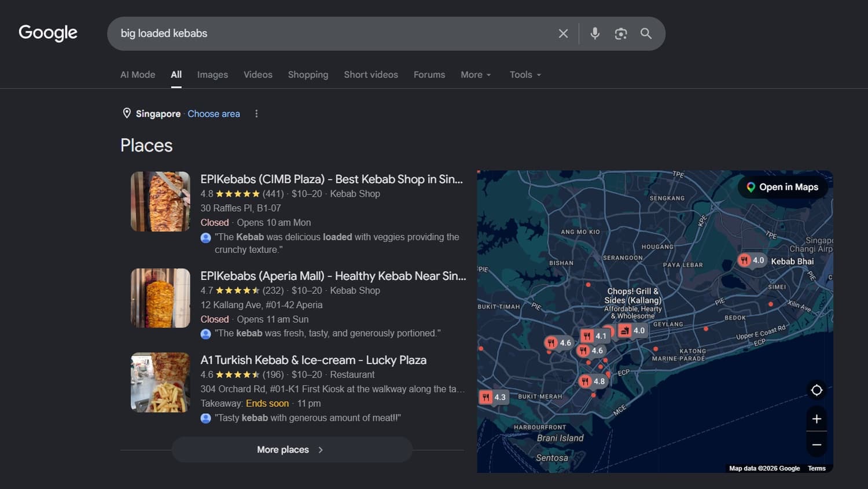Click the location pin icon beside Singapore
The image size is (868, 489).
coord(127,113)
